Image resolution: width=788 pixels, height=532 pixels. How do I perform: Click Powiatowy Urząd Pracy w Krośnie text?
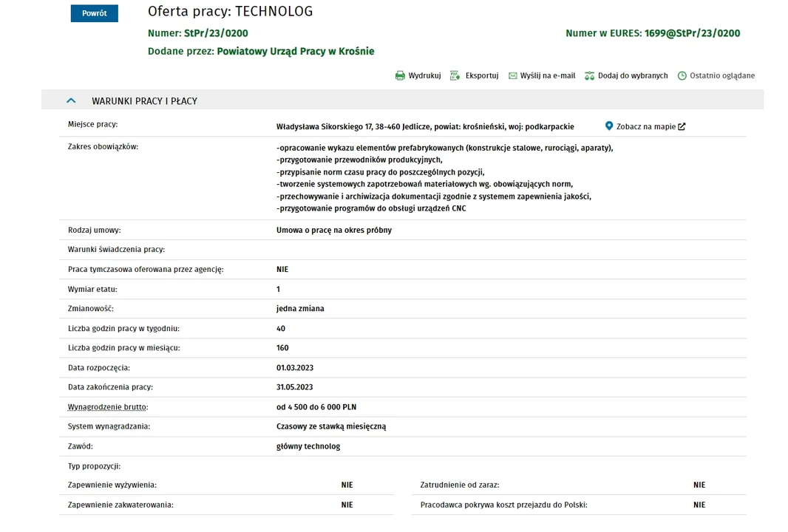click(295, 51)
